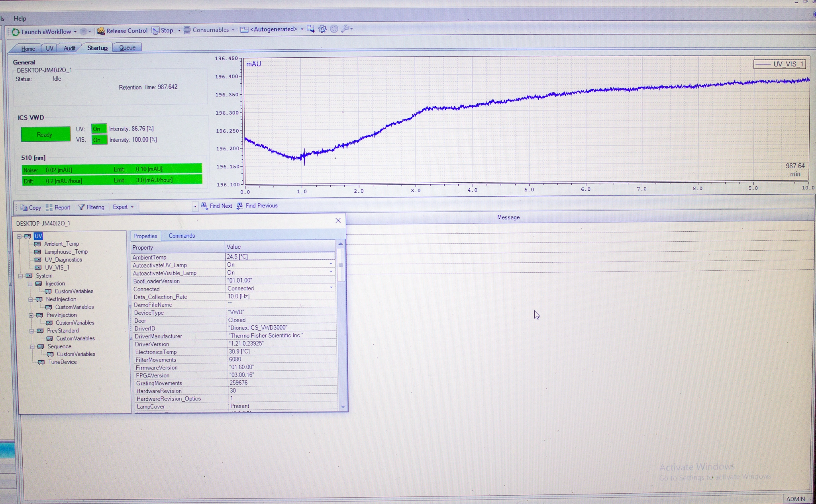This screenshot has height=504, width=816.
Task: Open the dropdown arrow beside Stop
Action: point(179,30)
